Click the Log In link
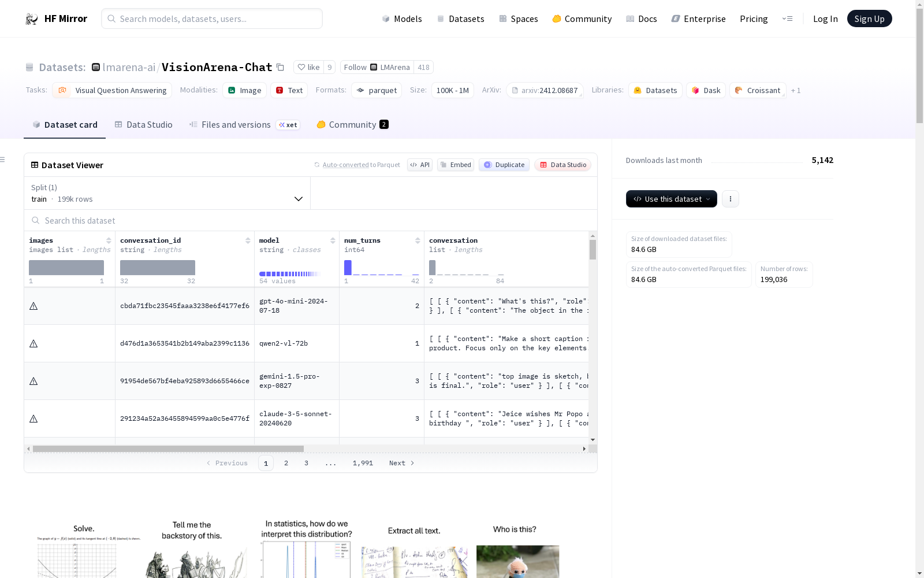The width and height of the screenshot is (924, 578). (x=825, y=19)
